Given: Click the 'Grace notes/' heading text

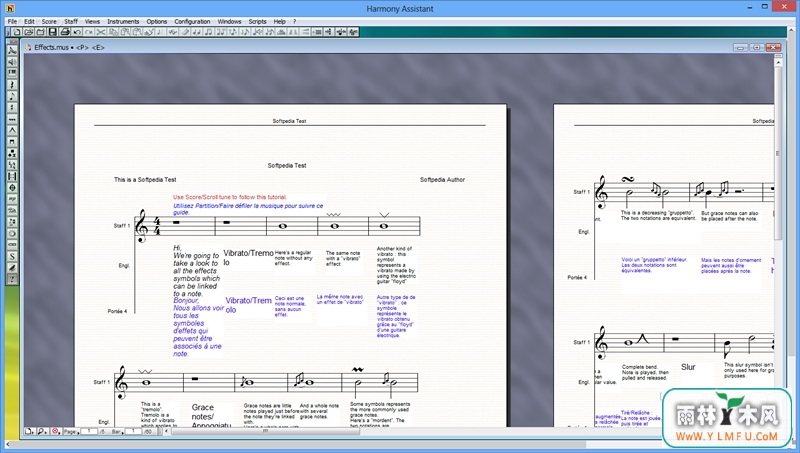Looking at the screenshot, I should [x=203, y=412].
